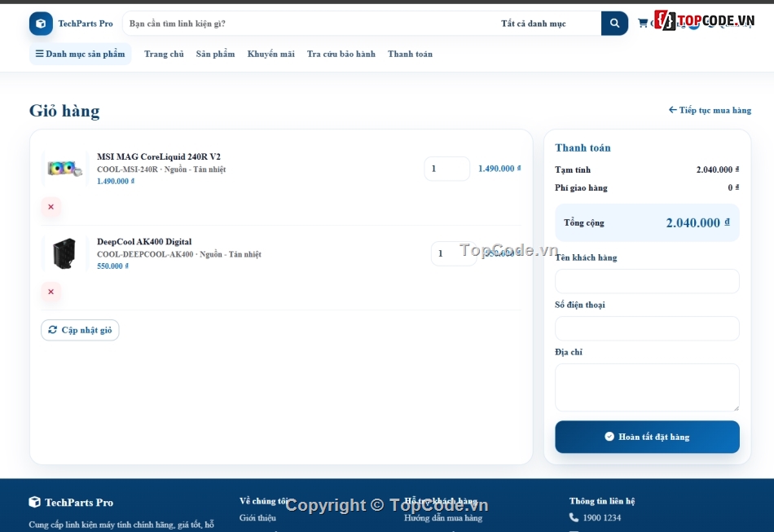
Task: Open Hướng dẫn mua hàng footer link
Action: click(x=443, y=517)
